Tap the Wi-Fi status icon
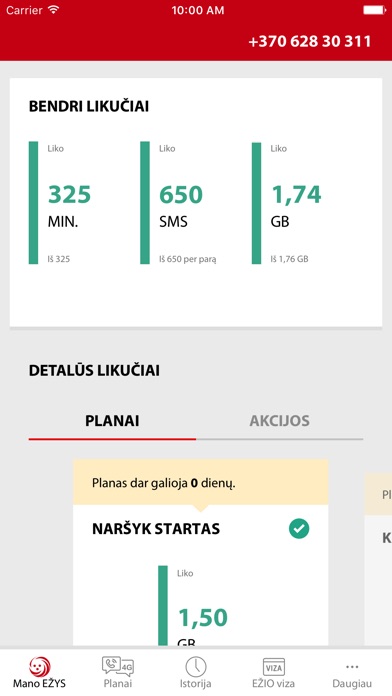 click(x=54, y=10)
